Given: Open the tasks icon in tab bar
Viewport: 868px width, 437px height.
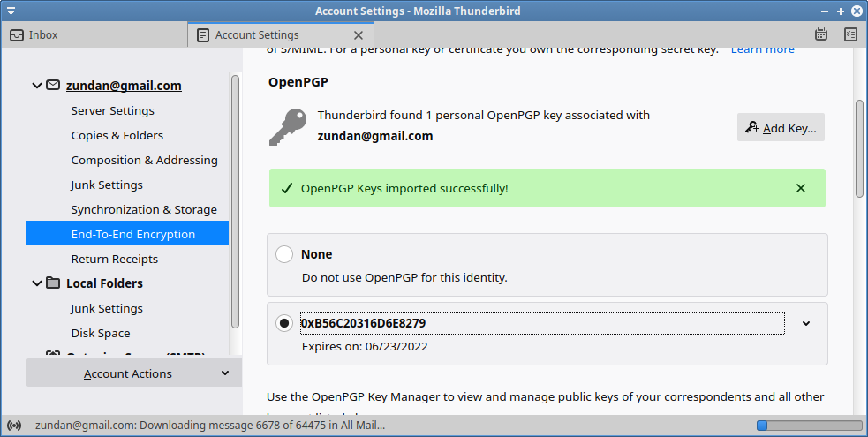Looking at the screenshot, I should (x=851, y=34).
